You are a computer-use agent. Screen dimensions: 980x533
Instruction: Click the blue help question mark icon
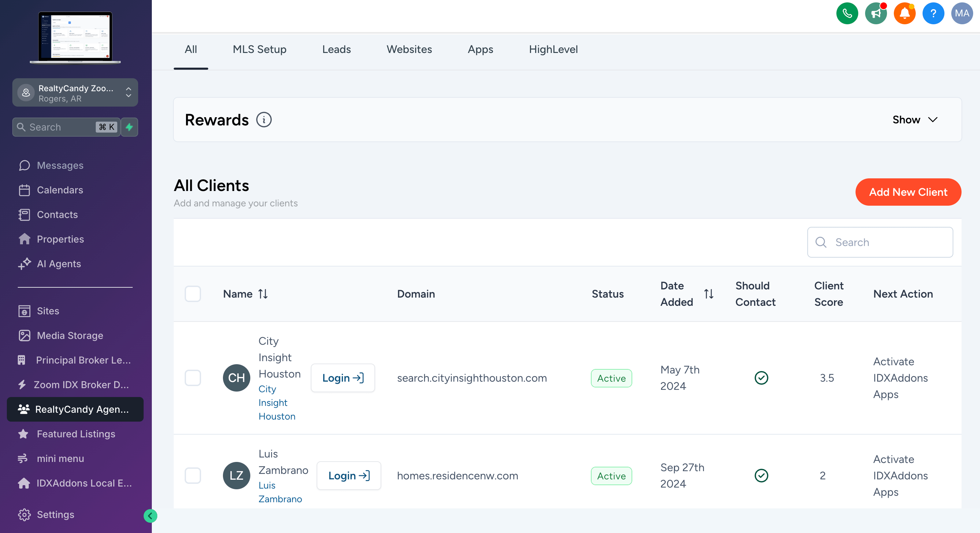tap(933, 14)
